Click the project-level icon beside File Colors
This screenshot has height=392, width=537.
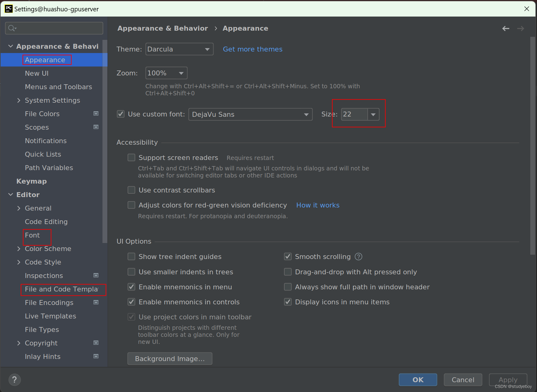click(96, 113)
